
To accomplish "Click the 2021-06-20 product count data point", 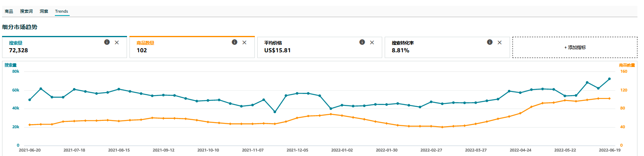I will point(29,125).
